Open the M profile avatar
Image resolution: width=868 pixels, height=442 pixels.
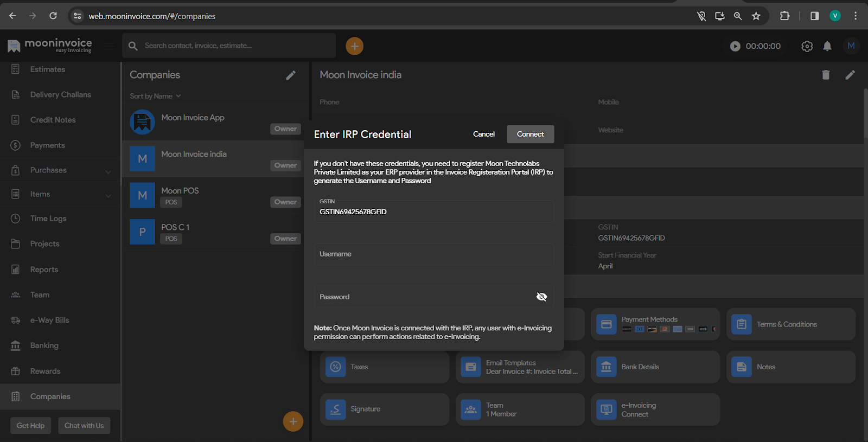[x=851, y=46]
